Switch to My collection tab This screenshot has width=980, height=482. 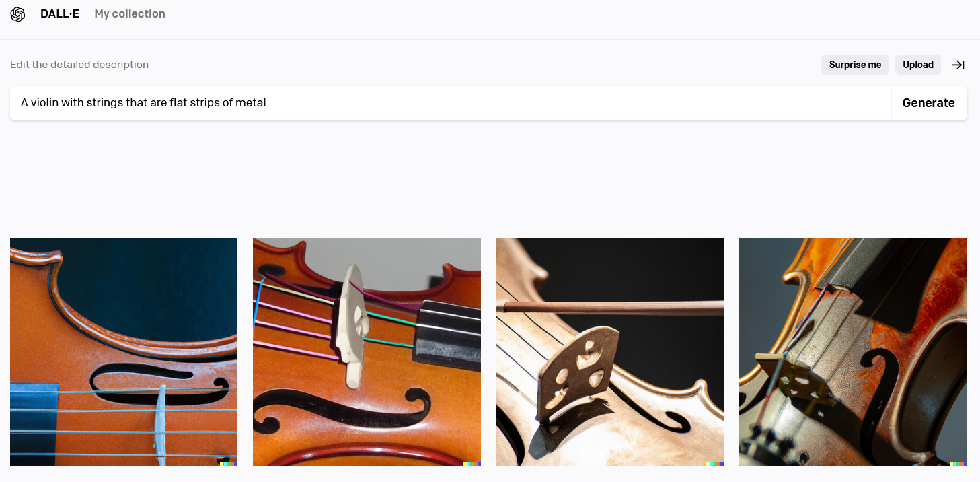point(130,14)
